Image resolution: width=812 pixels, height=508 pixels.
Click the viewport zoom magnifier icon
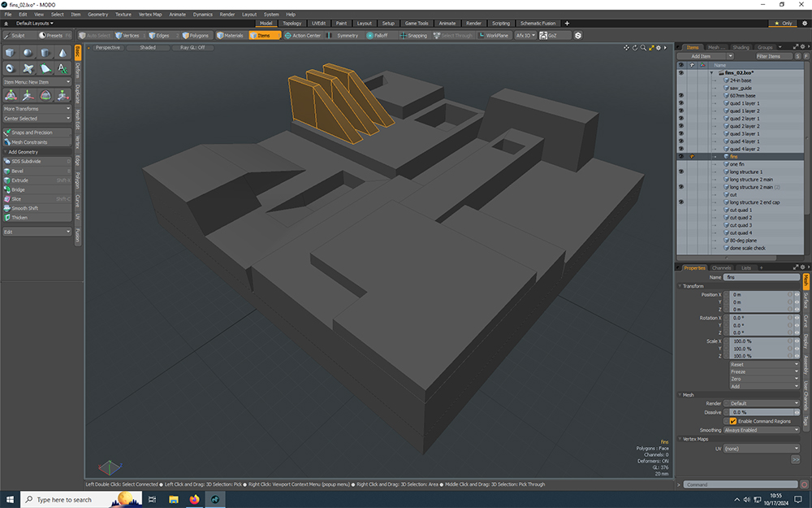[643, 48]
